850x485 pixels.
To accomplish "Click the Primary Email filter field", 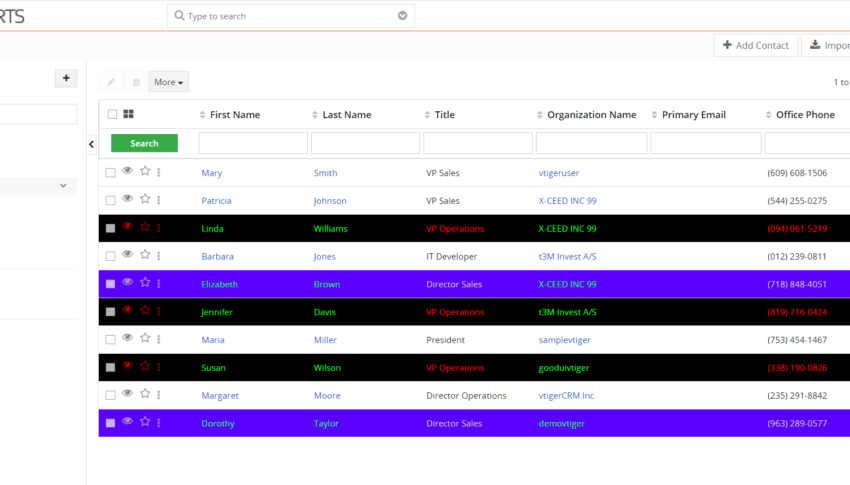I will 706,143.
